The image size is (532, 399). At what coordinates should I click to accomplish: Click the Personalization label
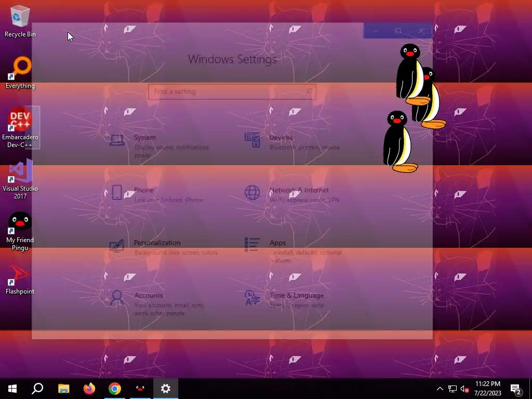tap(157, 243)
